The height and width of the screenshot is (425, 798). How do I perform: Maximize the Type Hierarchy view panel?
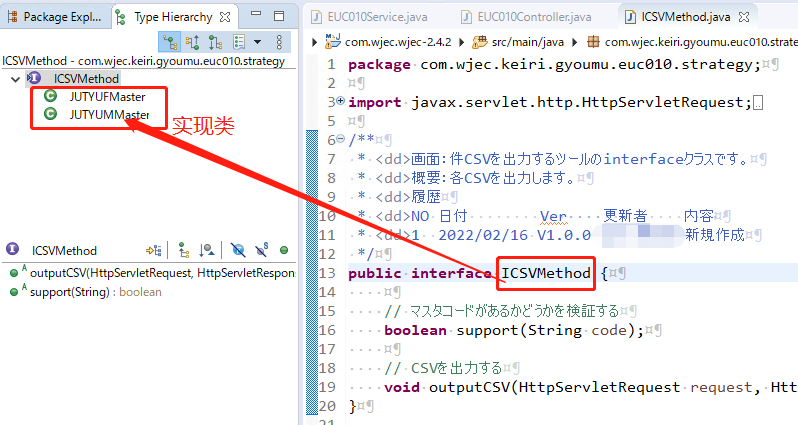[279, 16]
